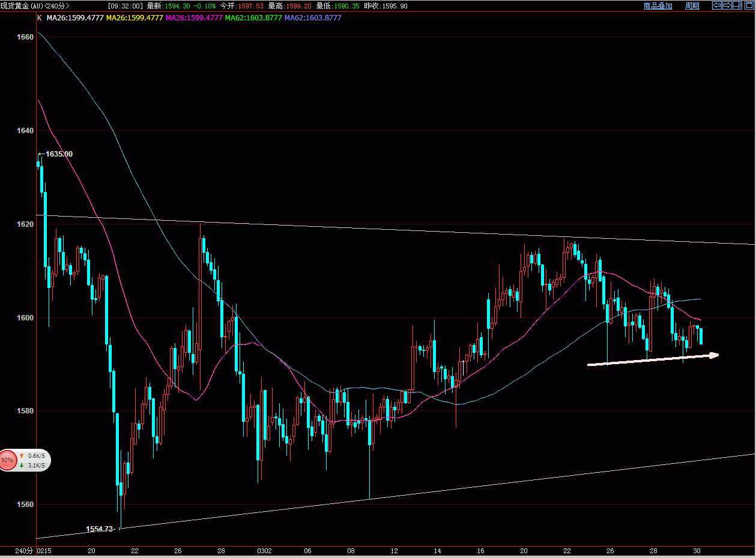The image size is (756, 558).
Task: Click the blue MA62:1603.8777 label
Action: point(313,18)
